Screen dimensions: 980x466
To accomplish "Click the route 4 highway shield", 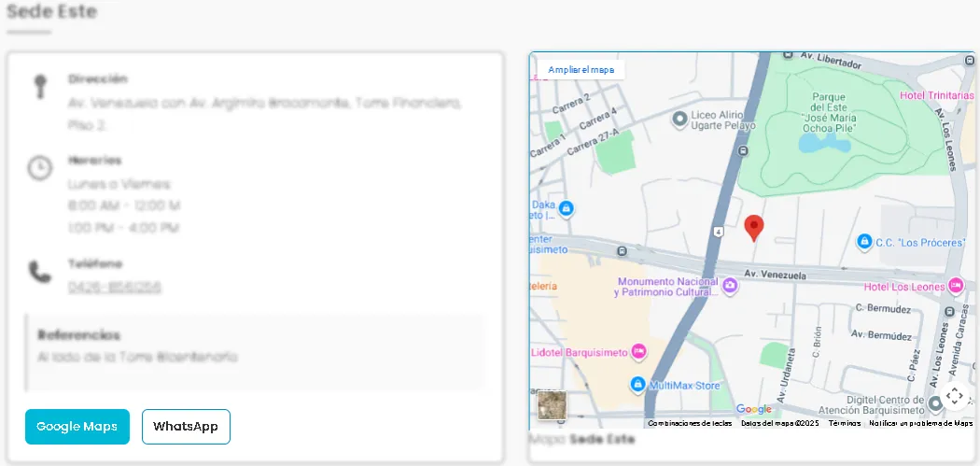I will point(720,232).
